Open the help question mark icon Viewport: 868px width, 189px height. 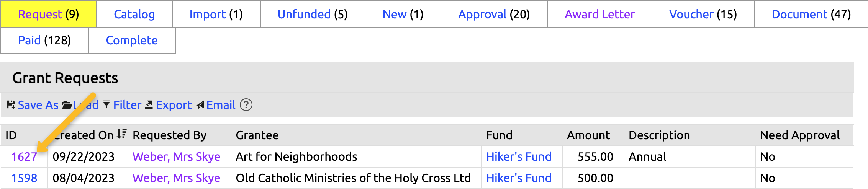click(x=246, y=105)
